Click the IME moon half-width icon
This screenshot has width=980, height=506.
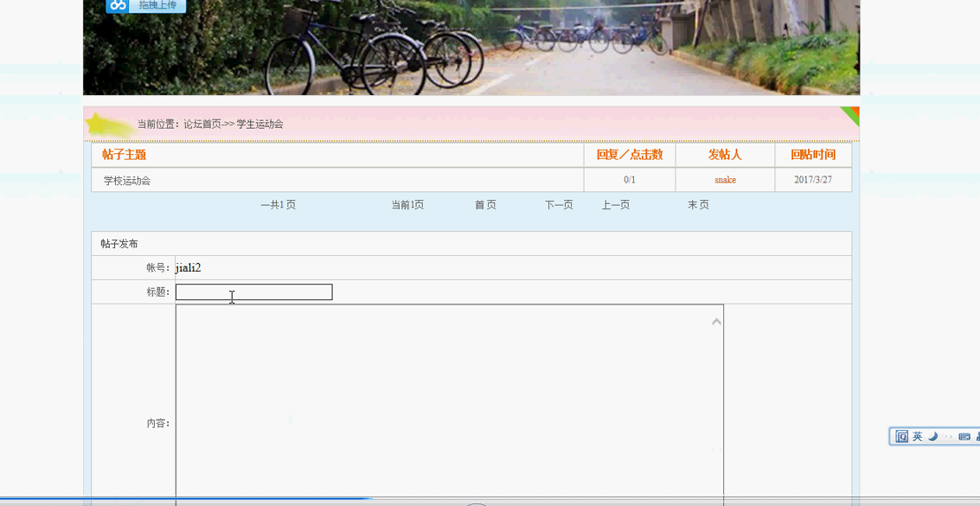(x=932, y=437)
